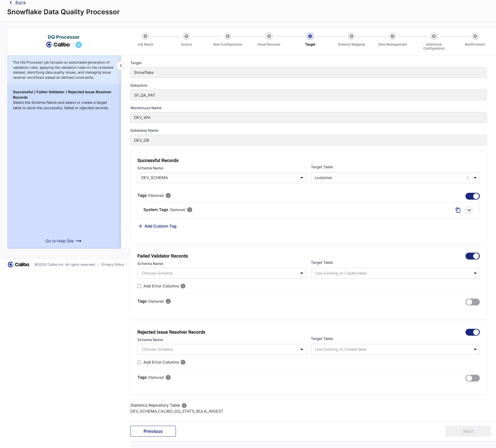Click info icon for Failed Validator Add Error Columns
The height and width of the screenshot is (448, 496).
(183, 286)
